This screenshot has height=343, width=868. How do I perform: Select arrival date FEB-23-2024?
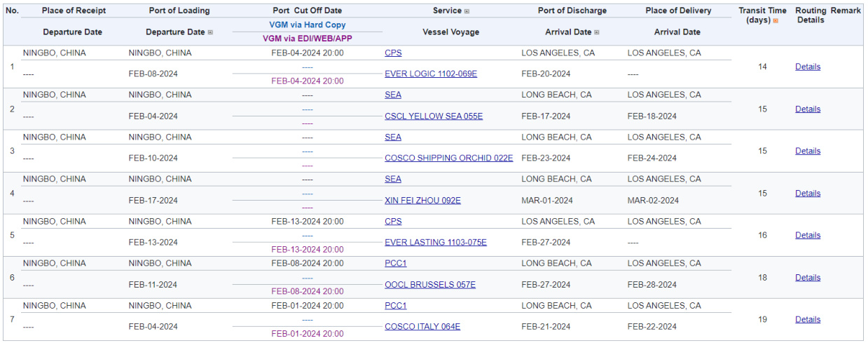546,159
